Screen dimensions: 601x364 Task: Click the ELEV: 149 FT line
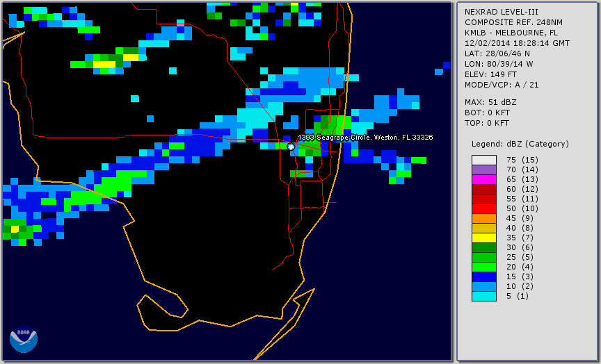490,74
